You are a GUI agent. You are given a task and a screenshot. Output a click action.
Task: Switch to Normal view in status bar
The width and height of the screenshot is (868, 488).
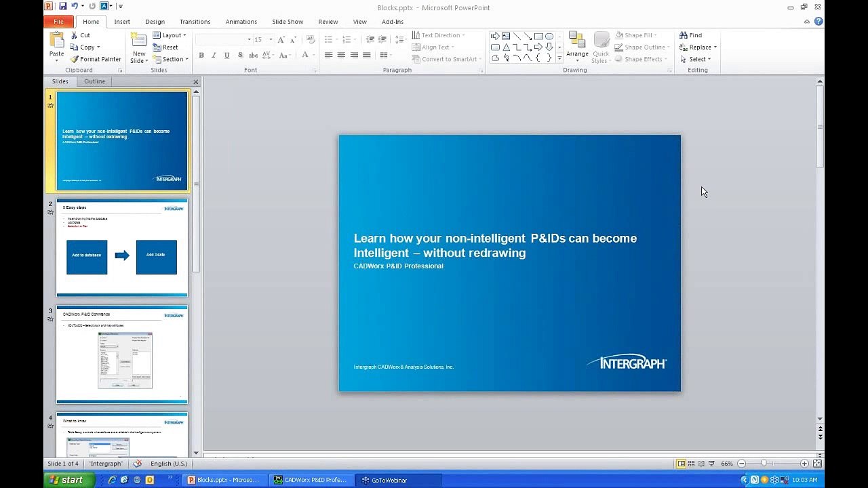click(681, 464)
